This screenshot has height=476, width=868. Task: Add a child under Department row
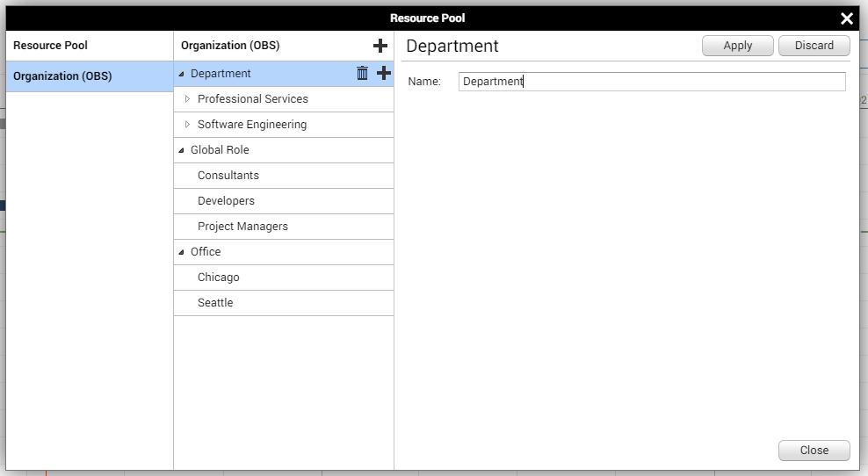pos(384,73)
